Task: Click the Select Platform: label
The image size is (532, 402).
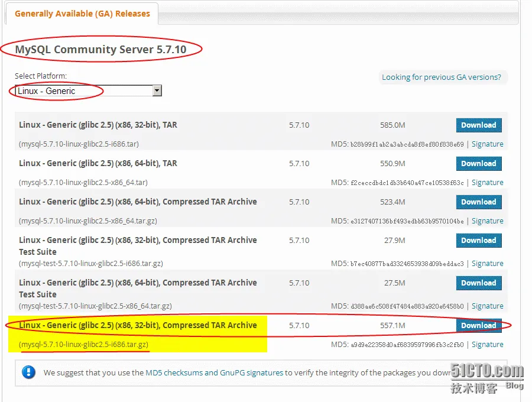Action: click(x=41, y=76)
